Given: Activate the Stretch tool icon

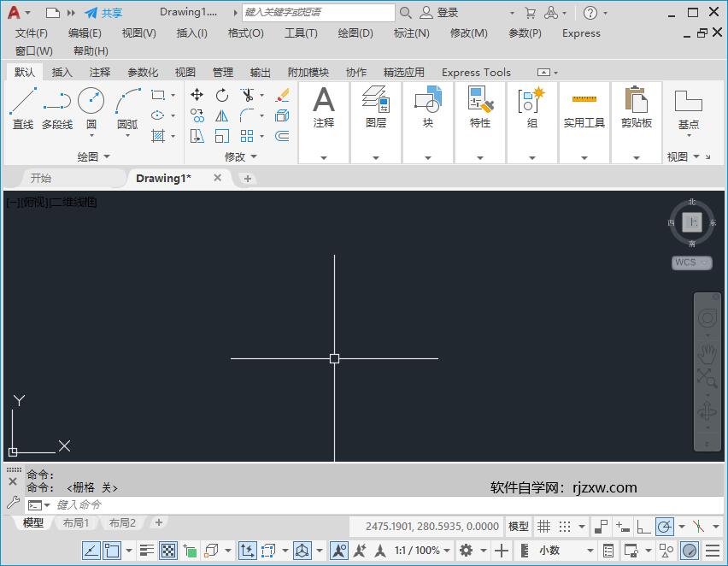Looking at the screenshot, I should (x=197, y=136).
